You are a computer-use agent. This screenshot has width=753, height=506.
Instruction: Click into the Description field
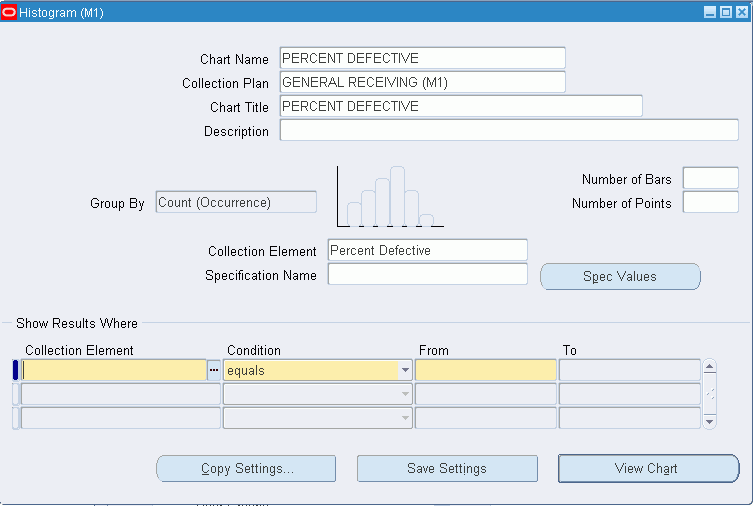(x=509, y=130)
